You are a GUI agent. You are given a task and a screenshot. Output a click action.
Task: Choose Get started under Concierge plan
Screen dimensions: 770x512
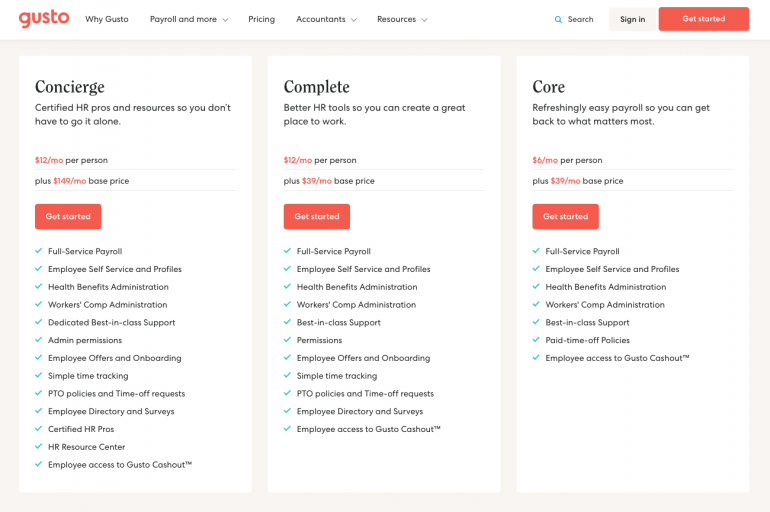click(x=68, y=217)
